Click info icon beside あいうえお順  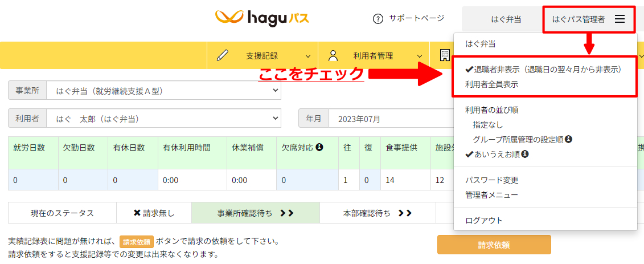tap(524, 154)
